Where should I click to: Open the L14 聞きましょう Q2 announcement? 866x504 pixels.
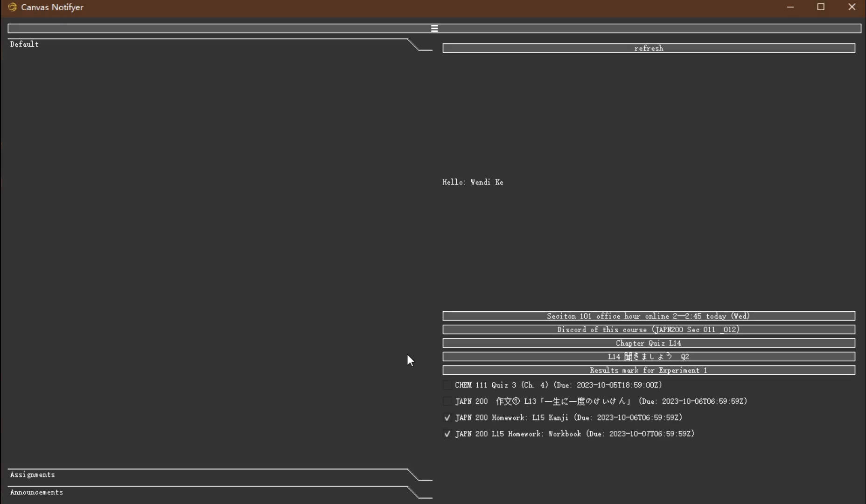click(x=648, y=357)
